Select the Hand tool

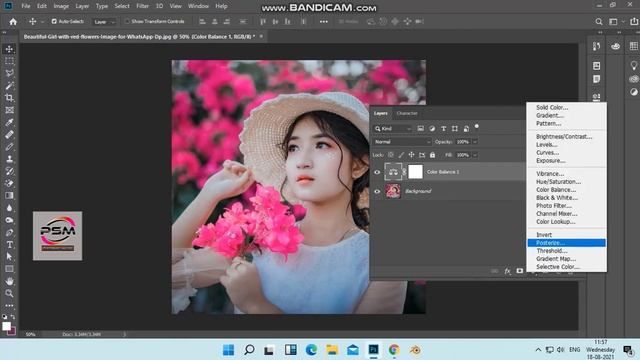tap(9, 281)
